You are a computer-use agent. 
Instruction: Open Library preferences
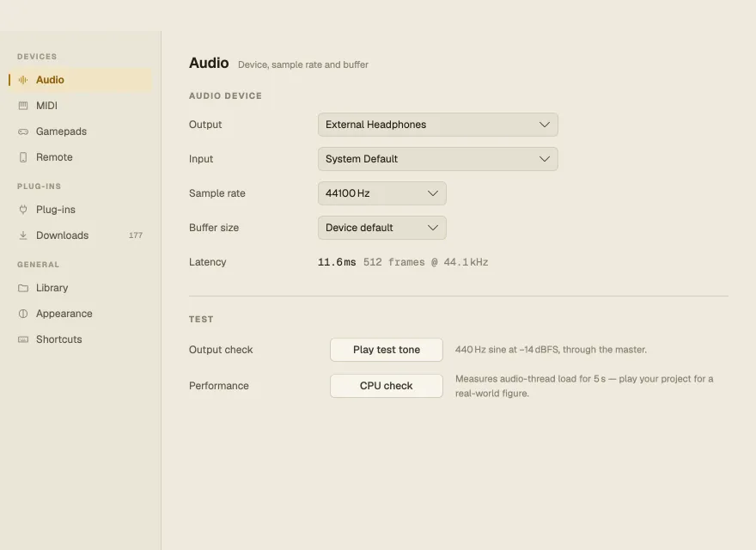coord(81,288)
